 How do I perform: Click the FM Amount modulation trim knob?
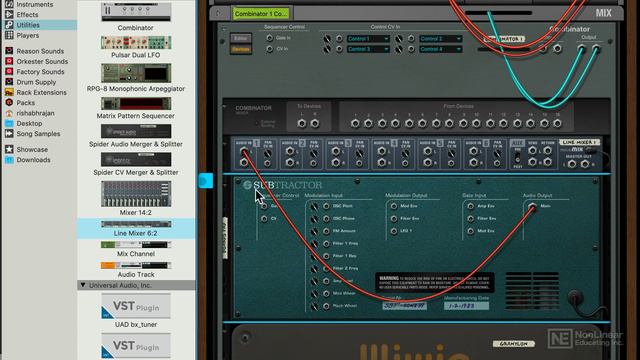[314, 231]
